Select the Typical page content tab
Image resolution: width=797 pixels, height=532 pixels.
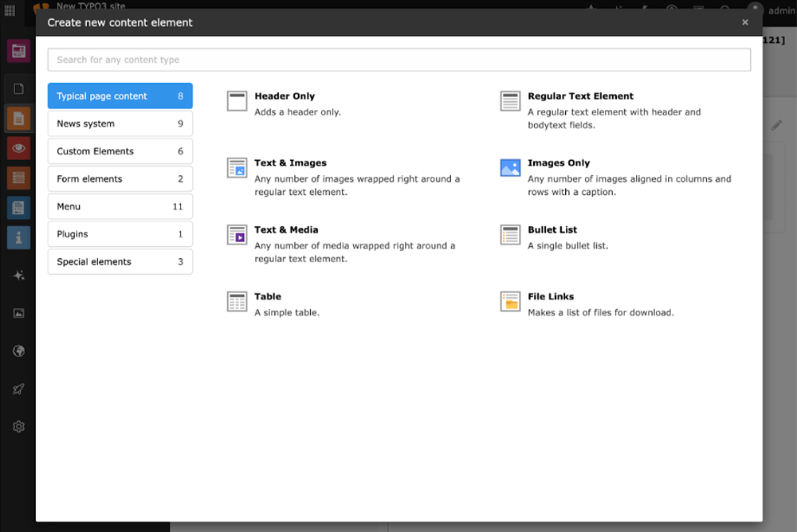pyautogui.click(x=120, y=96)
